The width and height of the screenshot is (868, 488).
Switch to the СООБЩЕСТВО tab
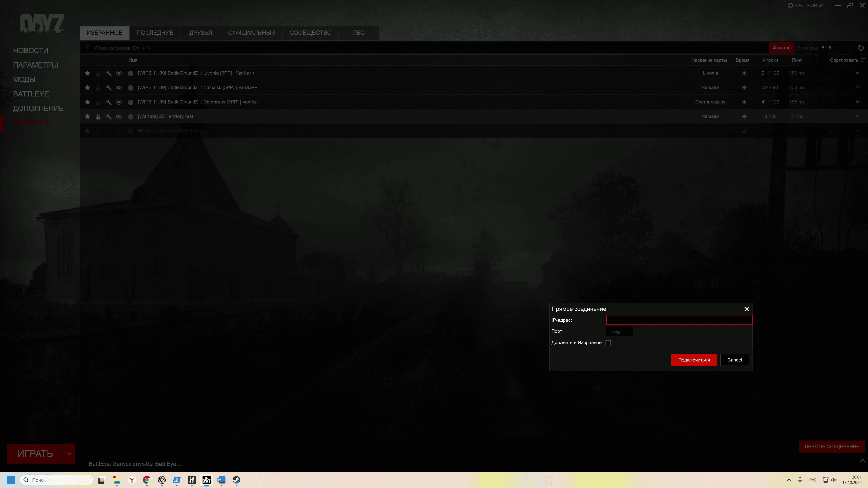point(310,33)
